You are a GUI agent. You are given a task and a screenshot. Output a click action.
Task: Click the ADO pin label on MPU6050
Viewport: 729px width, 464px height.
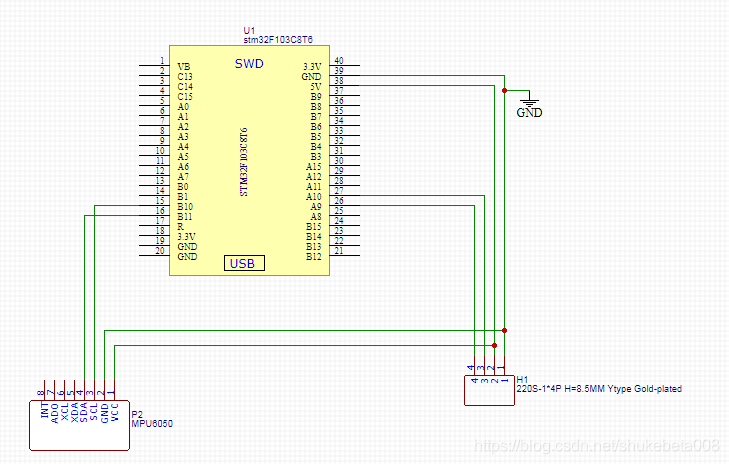(x=54, y=413)
